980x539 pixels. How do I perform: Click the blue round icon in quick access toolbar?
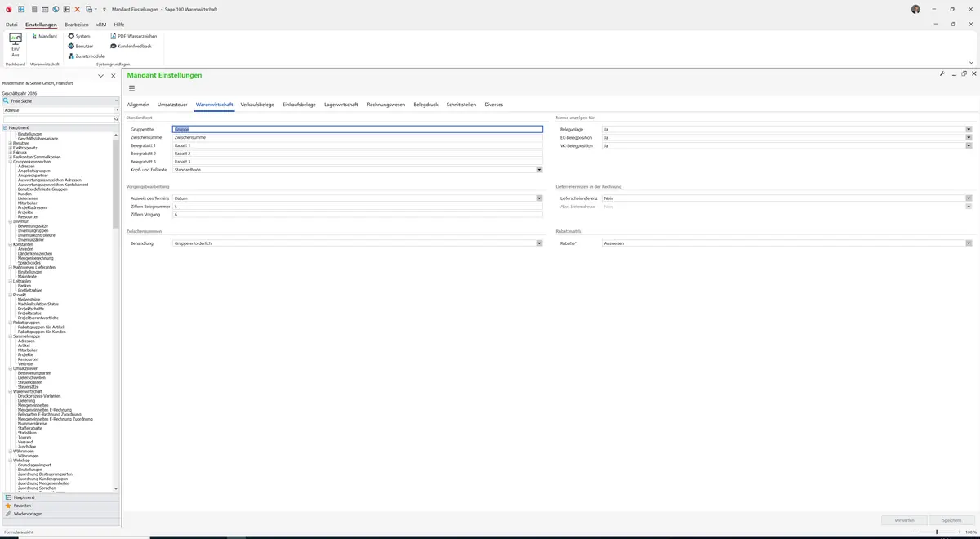click(56, 9)
